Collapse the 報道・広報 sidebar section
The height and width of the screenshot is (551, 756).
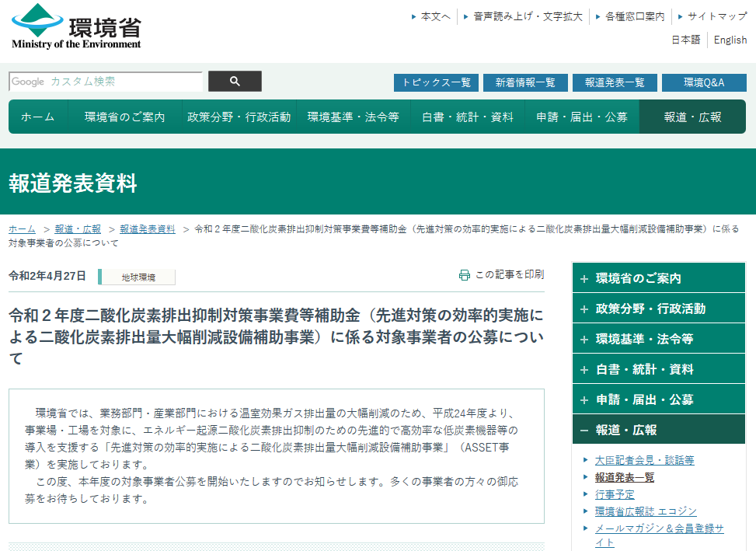584,430
